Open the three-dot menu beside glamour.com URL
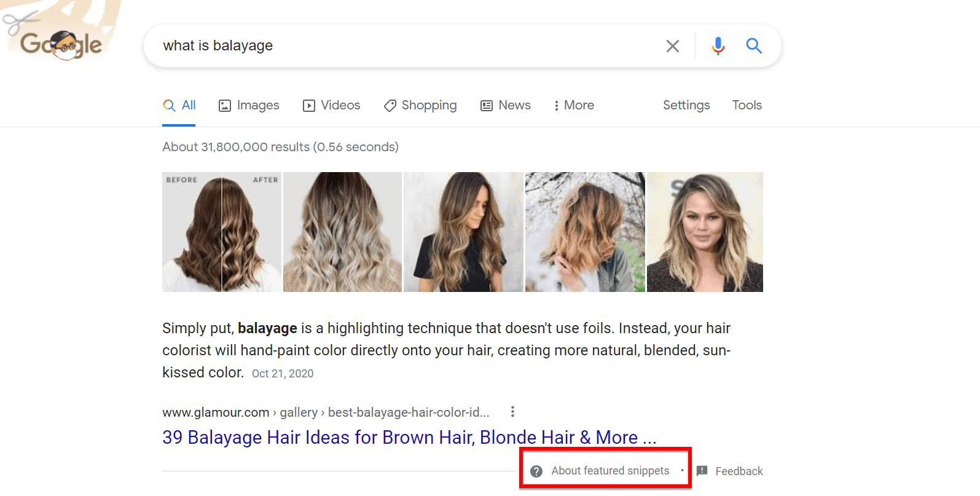 click(512, 412)
